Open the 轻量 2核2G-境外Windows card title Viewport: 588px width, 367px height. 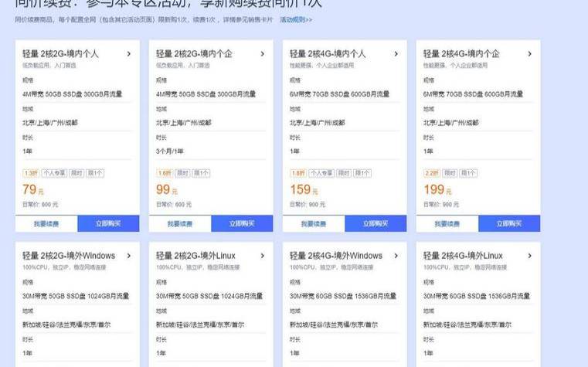tap(69, 256)
